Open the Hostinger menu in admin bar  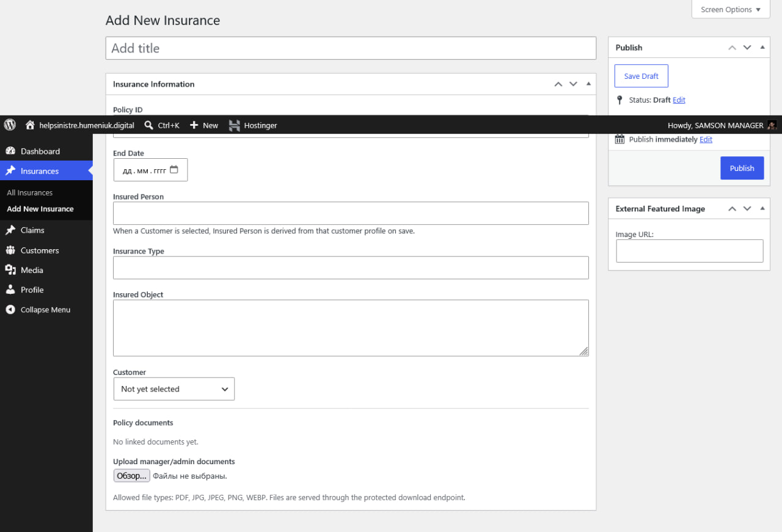(253, 125)
